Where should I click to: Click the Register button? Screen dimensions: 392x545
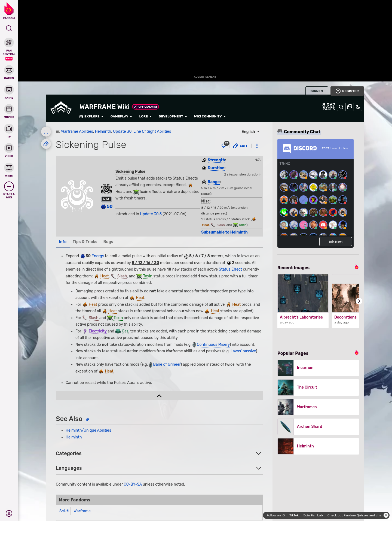[x=347, y=91]
